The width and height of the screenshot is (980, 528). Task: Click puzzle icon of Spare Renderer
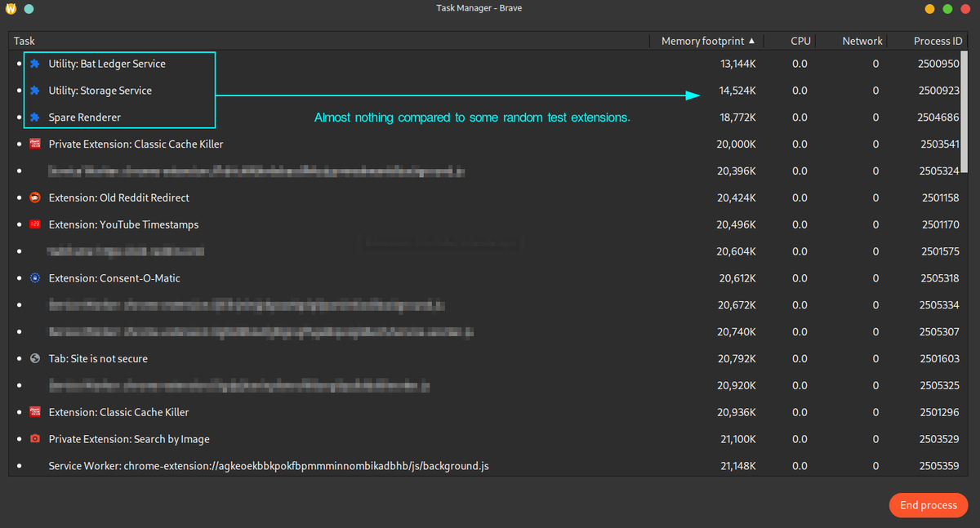(x=34, y=118)
